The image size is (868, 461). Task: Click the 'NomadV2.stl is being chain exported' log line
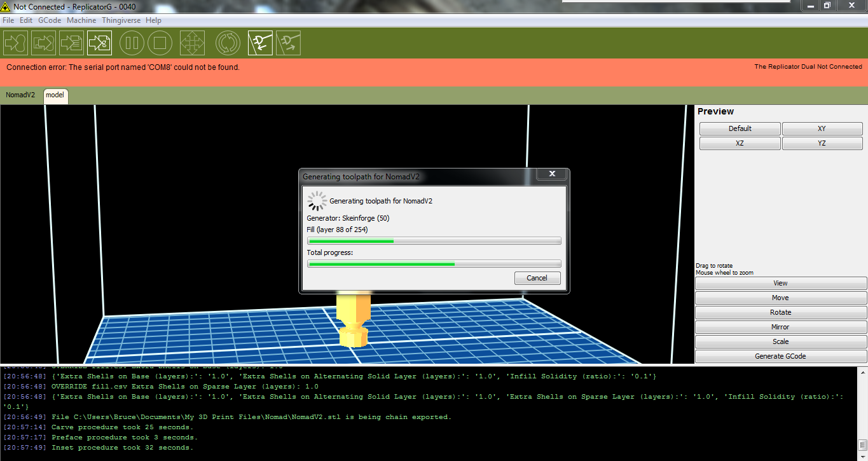[x=227, y=417]
